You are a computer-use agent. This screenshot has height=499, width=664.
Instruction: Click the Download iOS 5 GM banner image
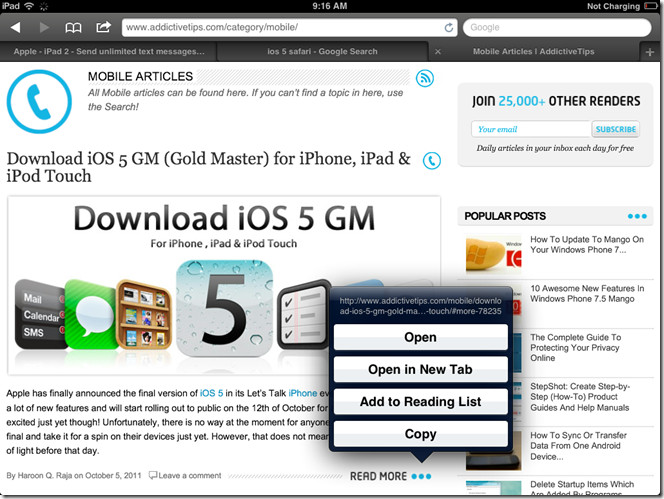224,285
